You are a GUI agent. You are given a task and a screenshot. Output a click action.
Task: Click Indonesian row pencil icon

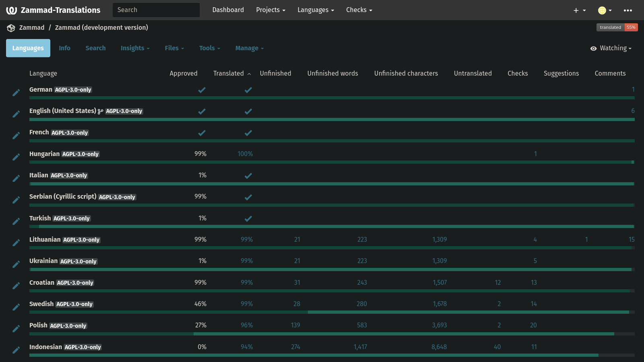click(16, 350)
